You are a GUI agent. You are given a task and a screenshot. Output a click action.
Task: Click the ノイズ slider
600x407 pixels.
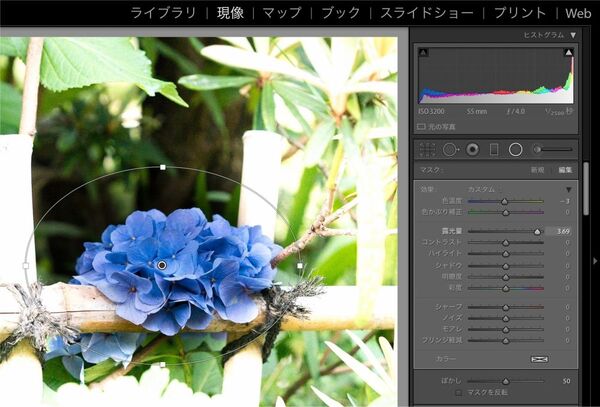pos(505,318)
